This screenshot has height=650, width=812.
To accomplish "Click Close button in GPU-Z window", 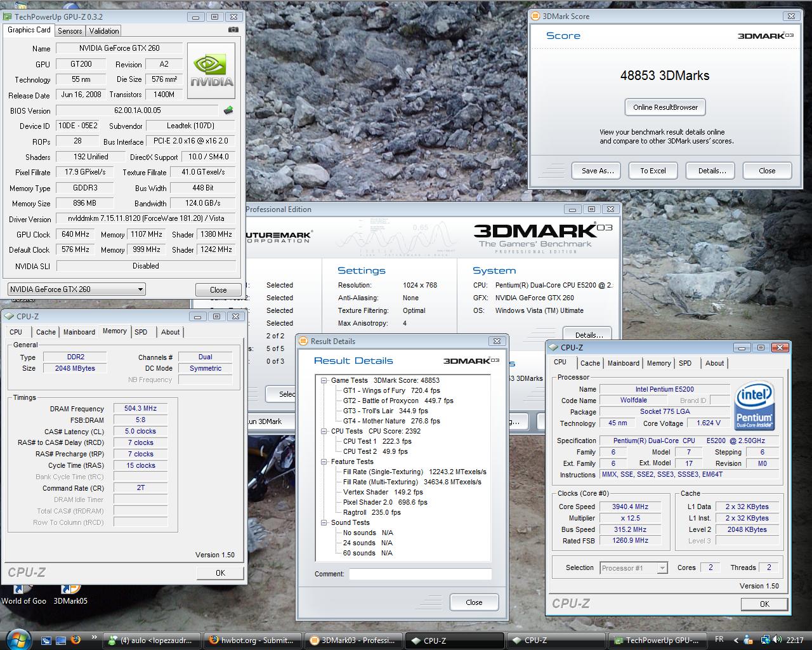I will tap(218, 289).
